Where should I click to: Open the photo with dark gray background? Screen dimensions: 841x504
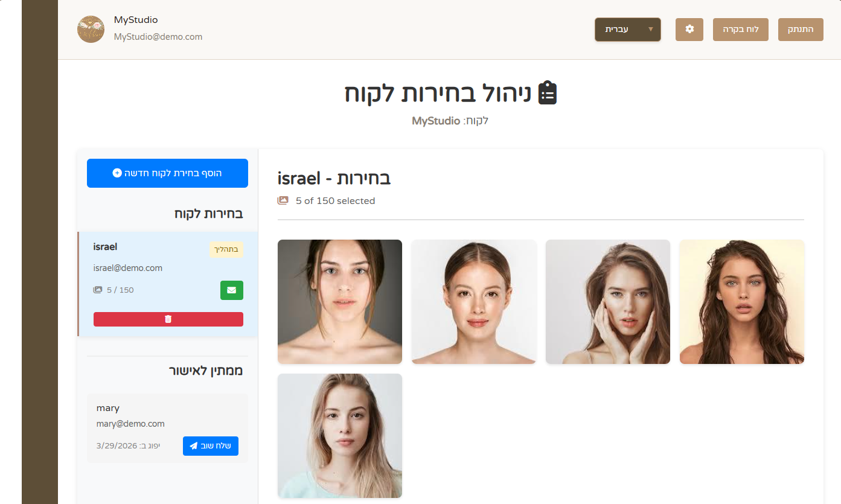(340, 302)
